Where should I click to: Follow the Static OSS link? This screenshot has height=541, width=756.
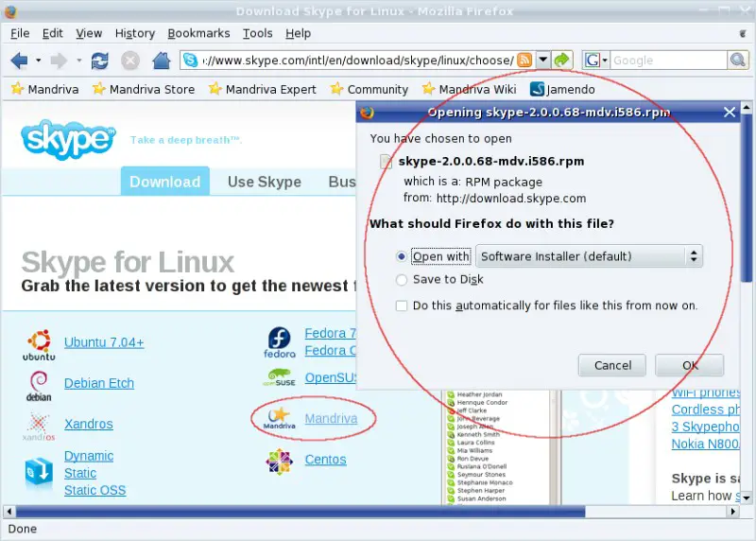(x=95, y=490)
